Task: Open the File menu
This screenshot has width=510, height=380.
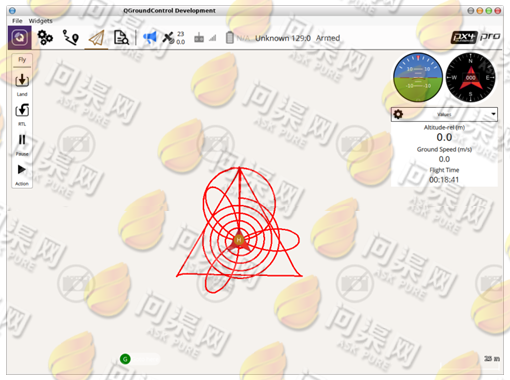Action: click(x=17, y=21)
